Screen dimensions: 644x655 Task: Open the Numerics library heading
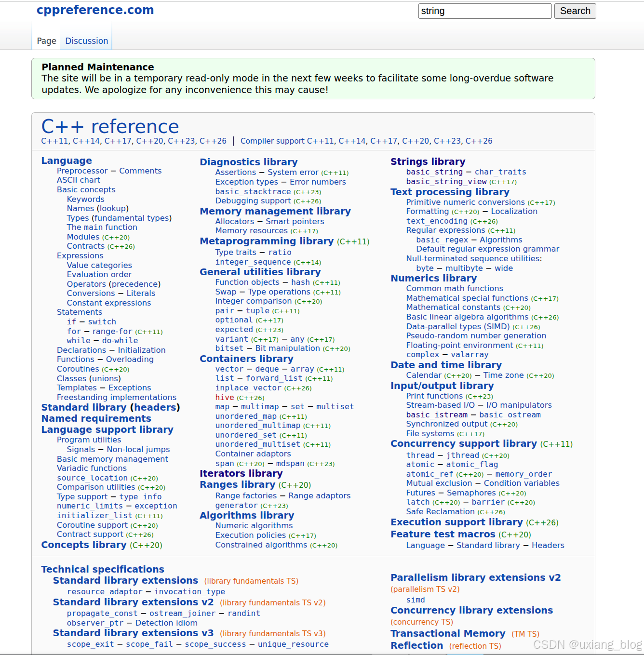[x=434, y=278]
